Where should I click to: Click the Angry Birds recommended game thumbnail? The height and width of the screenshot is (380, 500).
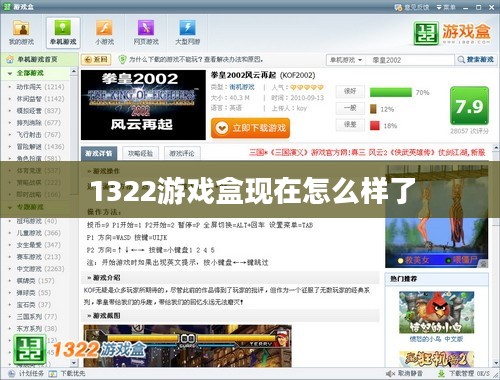(437, 312)
